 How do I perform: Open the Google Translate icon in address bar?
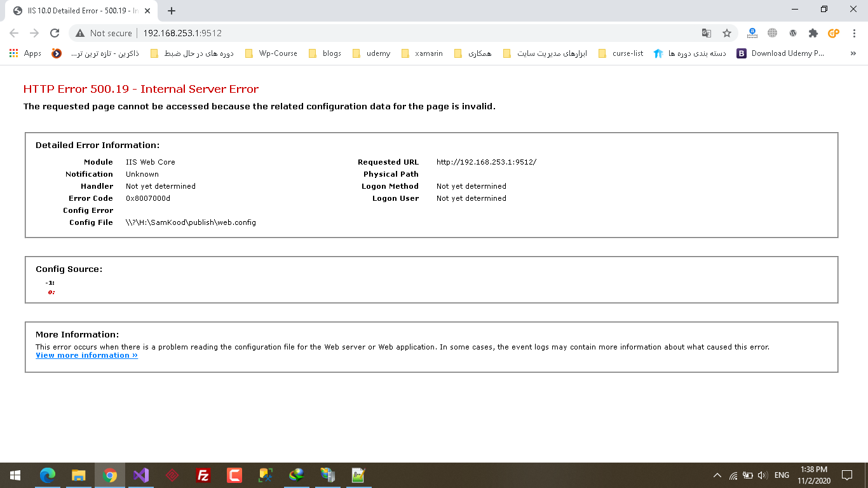point(707,33)
